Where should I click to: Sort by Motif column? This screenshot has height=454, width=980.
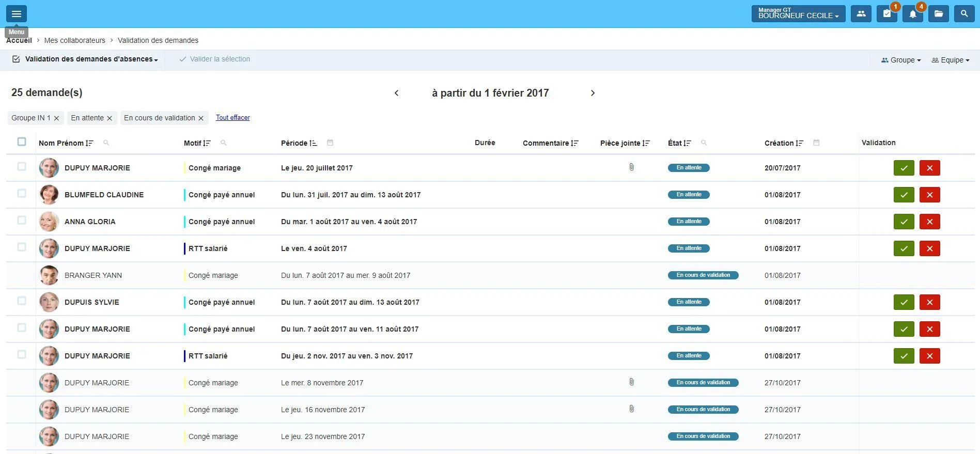[x=207, y=143]
